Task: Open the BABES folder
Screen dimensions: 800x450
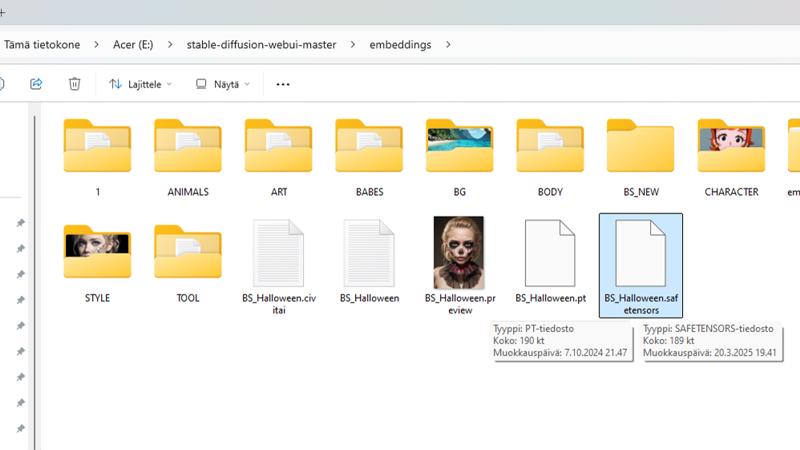Action: pyautogui.click(x=369, y=146)
